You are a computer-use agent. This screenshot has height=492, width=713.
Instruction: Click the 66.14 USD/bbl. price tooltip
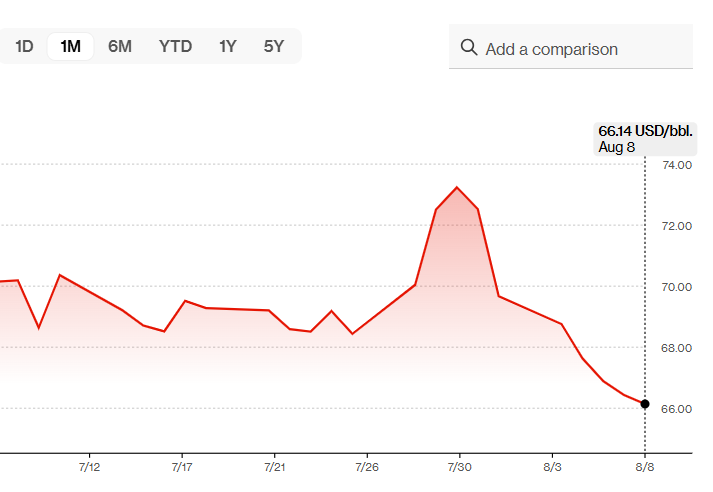[644, 138]
